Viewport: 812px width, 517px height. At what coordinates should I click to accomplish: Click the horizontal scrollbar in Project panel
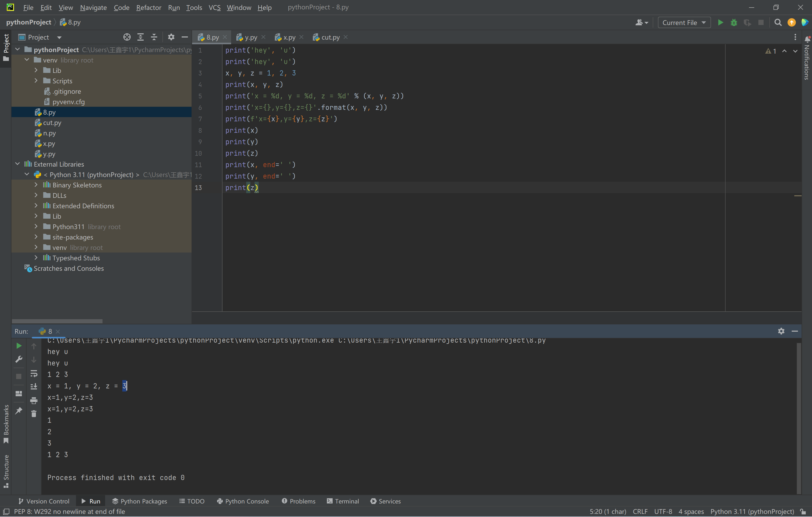pyautogui.click(x=57, y=321)
